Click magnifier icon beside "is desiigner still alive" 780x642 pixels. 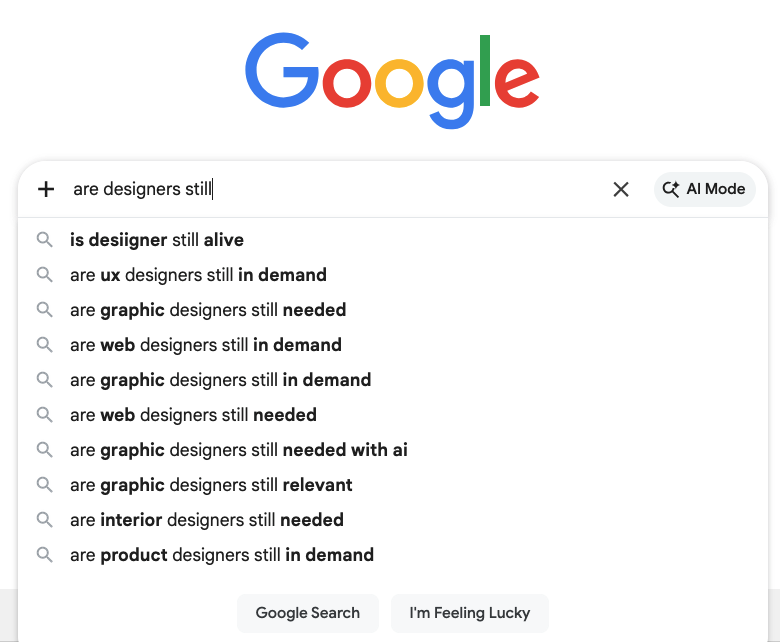pos(44,240)
